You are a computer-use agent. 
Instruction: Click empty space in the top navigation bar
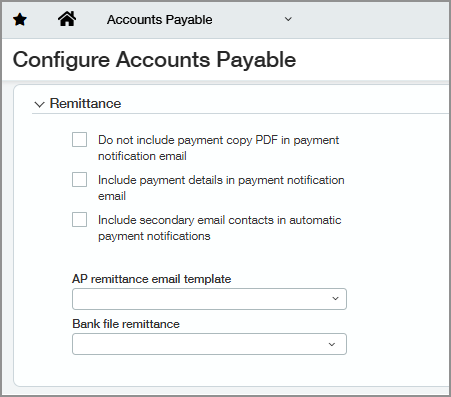tap(367, 20)
